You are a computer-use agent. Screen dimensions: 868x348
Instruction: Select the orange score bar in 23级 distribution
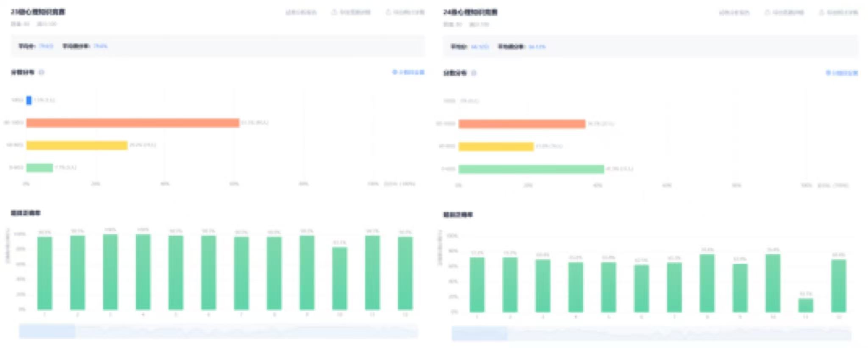[133, 123]
